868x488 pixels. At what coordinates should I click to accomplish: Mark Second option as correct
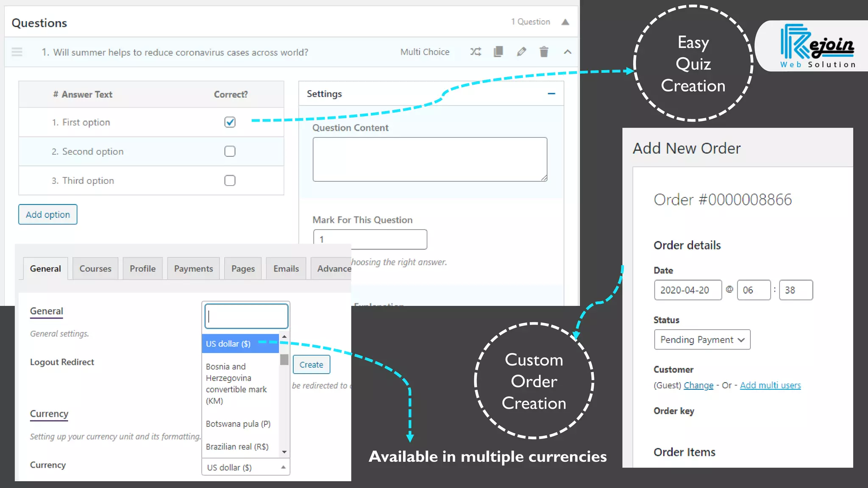click(230, 151)
